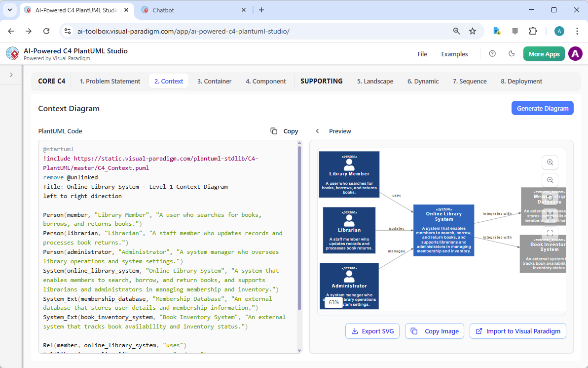This screenshot has height=368, width=588.
Task: Toggle dark mode with the moon icon
Action: click(512, 54)
